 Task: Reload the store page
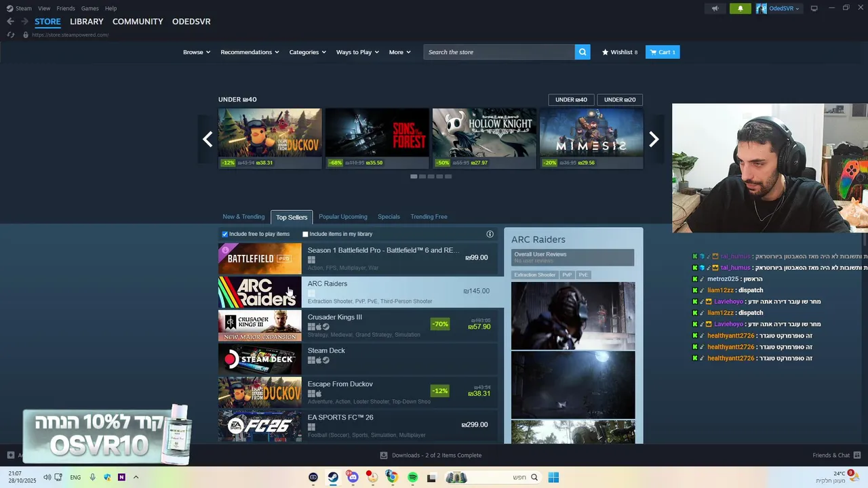[10, 35]
